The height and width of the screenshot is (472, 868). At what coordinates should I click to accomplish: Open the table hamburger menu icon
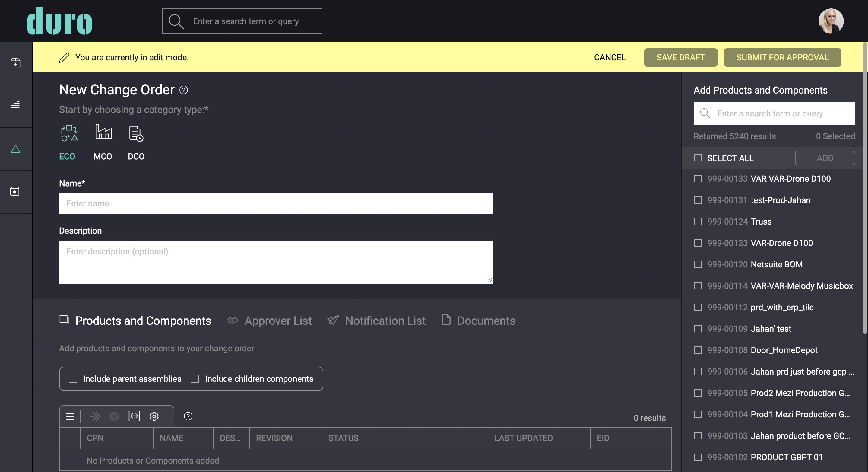(70, 416)
